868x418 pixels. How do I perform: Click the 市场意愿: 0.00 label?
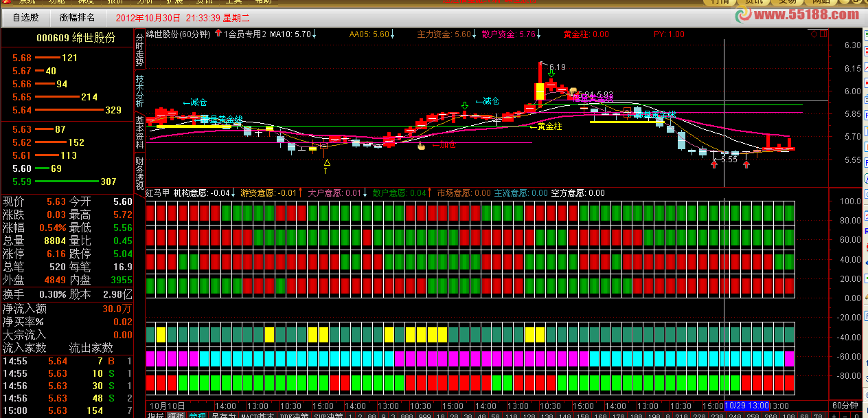pyautogui.click(x=464, y=193)
